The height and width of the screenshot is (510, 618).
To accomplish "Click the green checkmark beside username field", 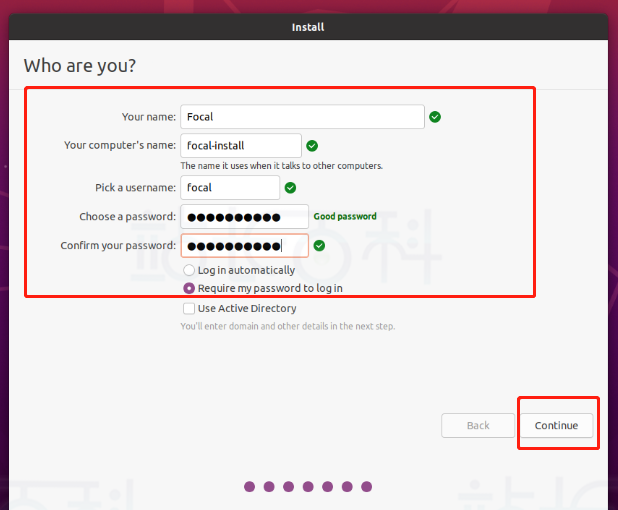I will (x=290, y=188).
